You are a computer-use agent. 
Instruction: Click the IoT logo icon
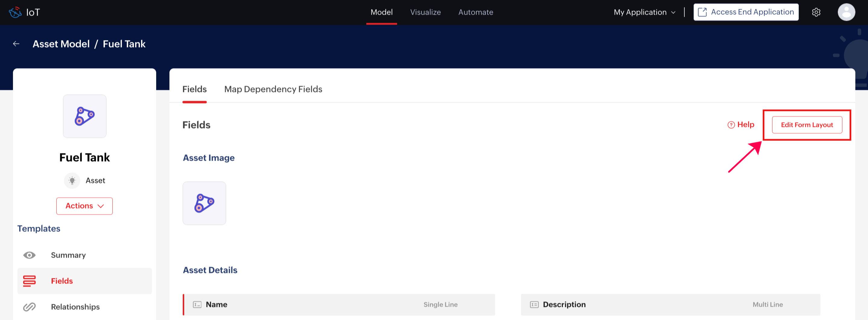(x=15, y=12)
